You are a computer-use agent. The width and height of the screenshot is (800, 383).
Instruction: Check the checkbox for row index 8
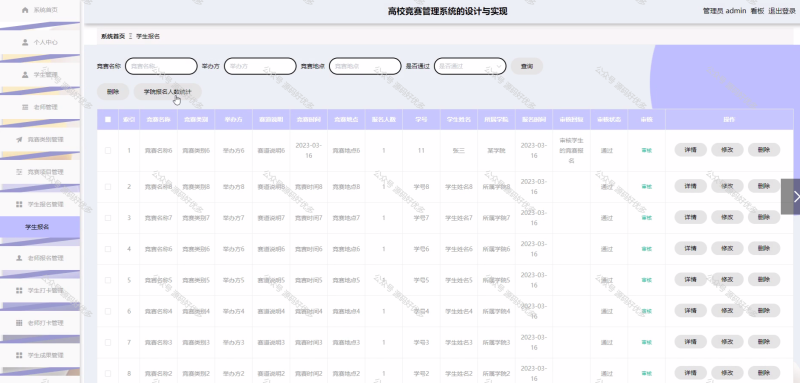108,373
